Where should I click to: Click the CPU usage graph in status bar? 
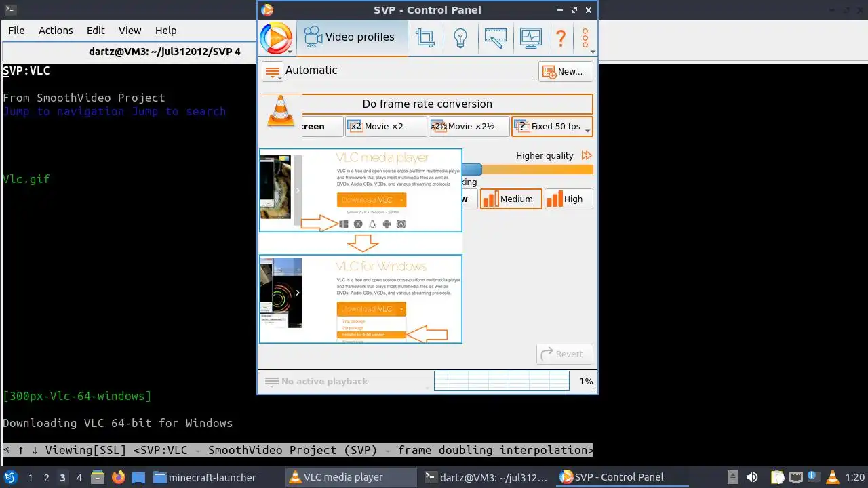pyautogui.click(x=501, y=381)
